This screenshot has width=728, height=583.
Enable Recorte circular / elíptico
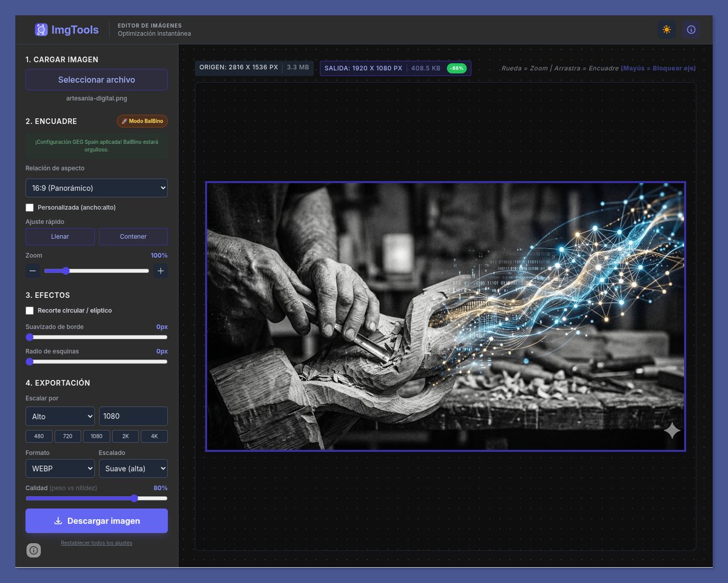(x=29, y=311)
